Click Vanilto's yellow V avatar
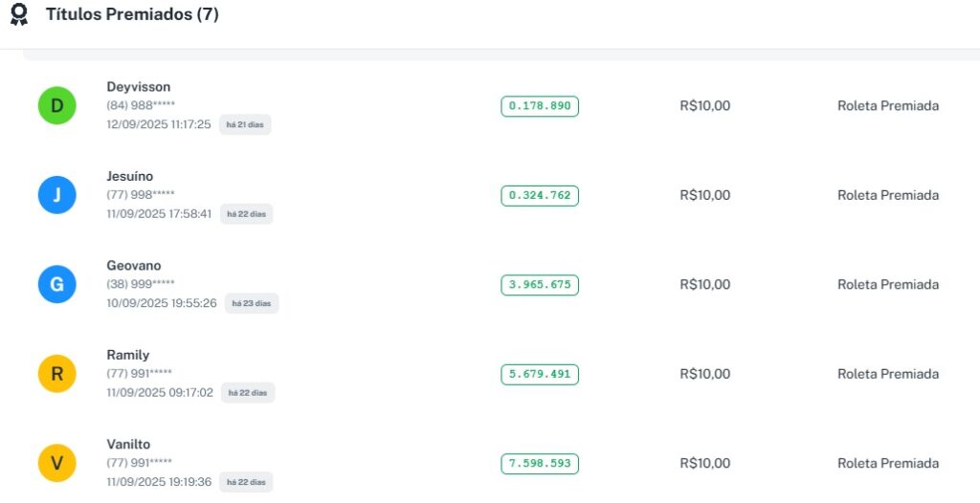This screenshot has width=980, height=503. point(56,463)
